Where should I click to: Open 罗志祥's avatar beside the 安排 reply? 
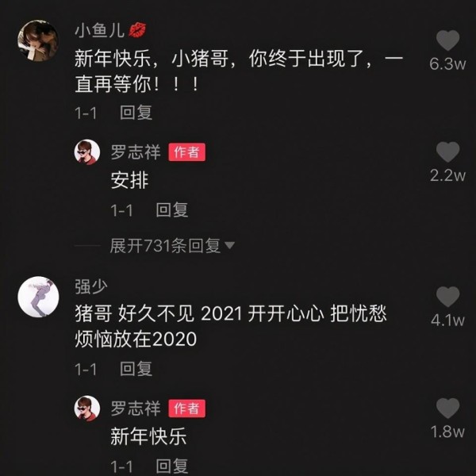(87, 152)
